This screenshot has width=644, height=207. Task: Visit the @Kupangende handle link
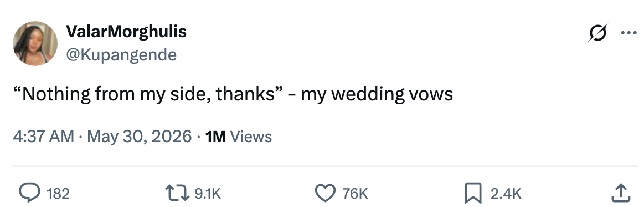click(121, 54)
